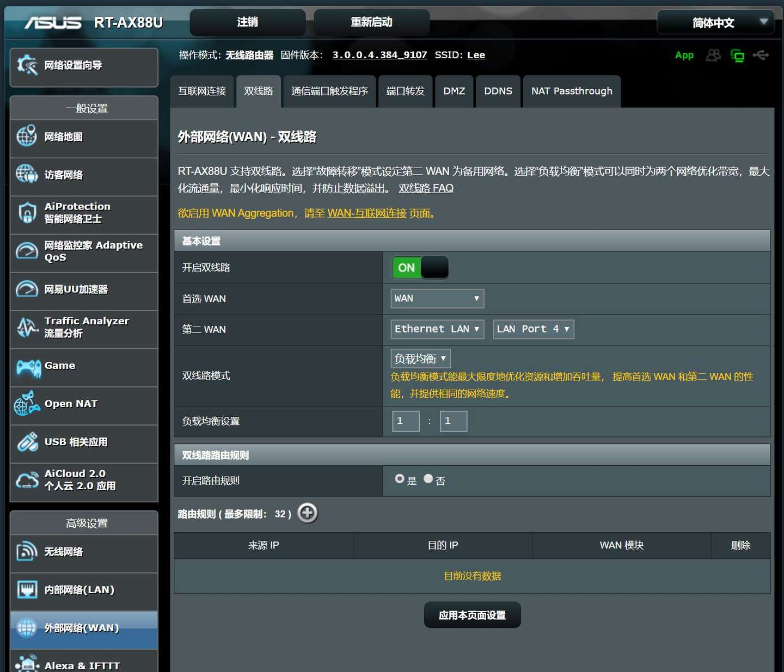Switch to the NAT Passthrough tab
Viewport: 784px width, 672px height.
coord(572,91)
